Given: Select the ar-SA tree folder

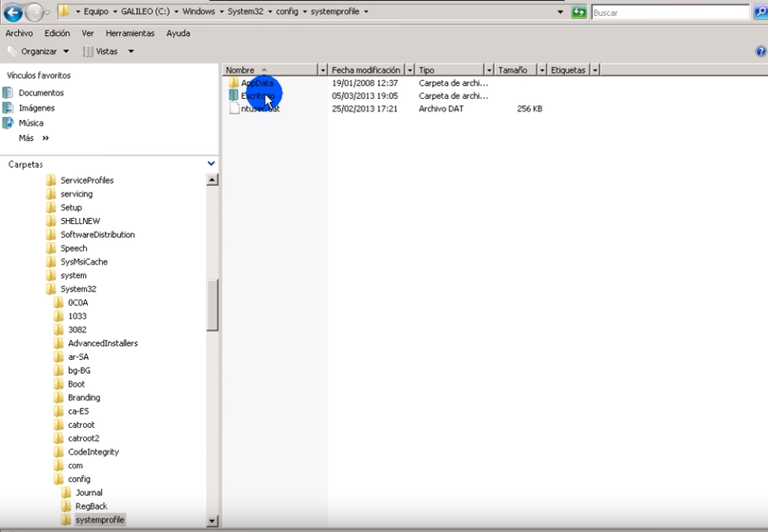Looking at the screenshot, I should pos(78,357).
